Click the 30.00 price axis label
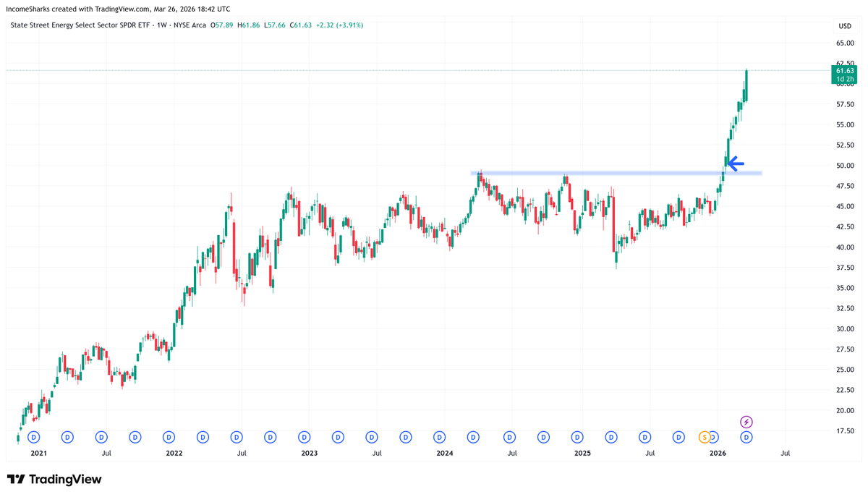The image size is (868, 497). pyautogui.click(x=845, y=328)
